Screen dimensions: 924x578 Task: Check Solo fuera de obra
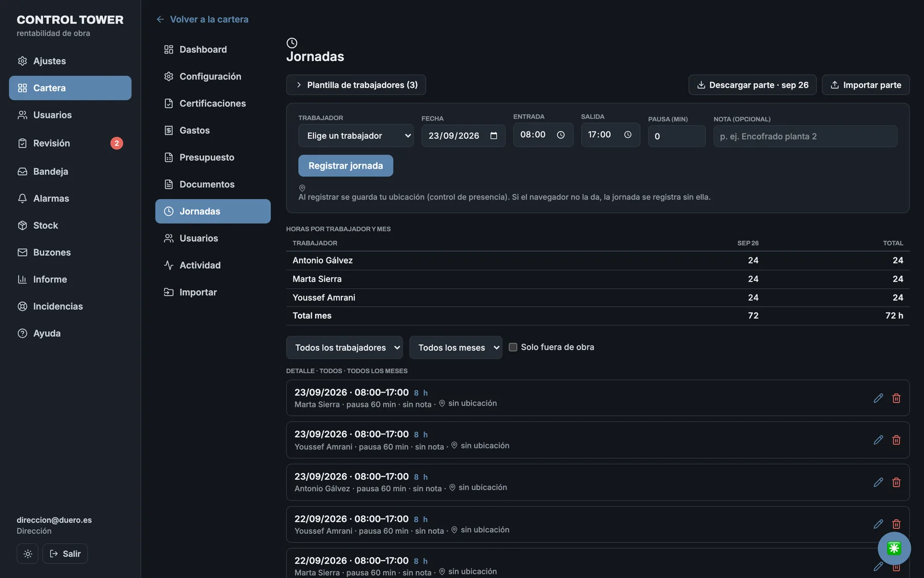pos(513,347)
